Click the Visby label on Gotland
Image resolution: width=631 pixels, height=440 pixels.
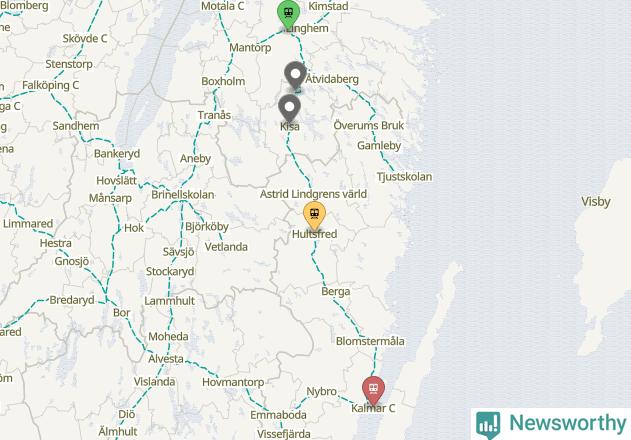click(x=596, y=201)
